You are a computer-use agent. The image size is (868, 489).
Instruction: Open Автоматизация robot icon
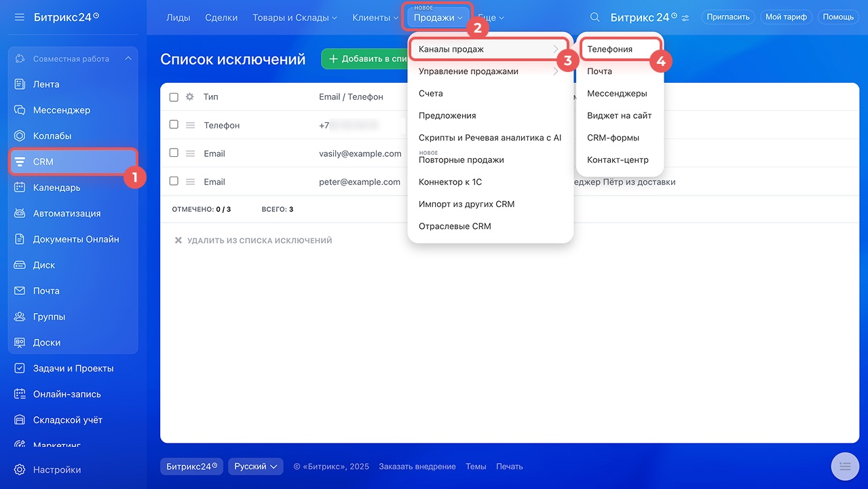[x=20, y=213]
